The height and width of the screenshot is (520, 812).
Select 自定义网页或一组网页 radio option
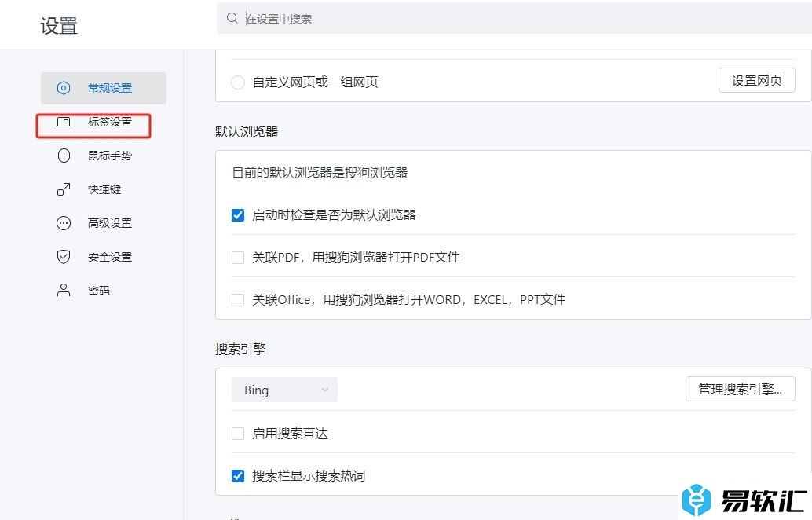click(238, 82)
